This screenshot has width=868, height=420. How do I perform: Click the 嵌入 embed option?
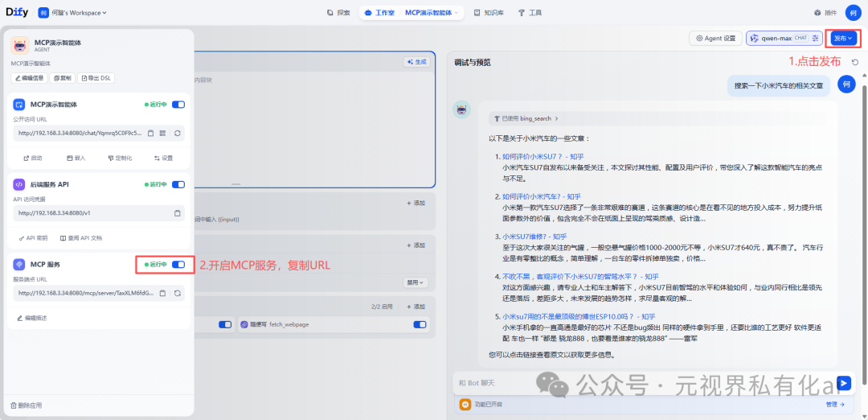coord(76,158)
